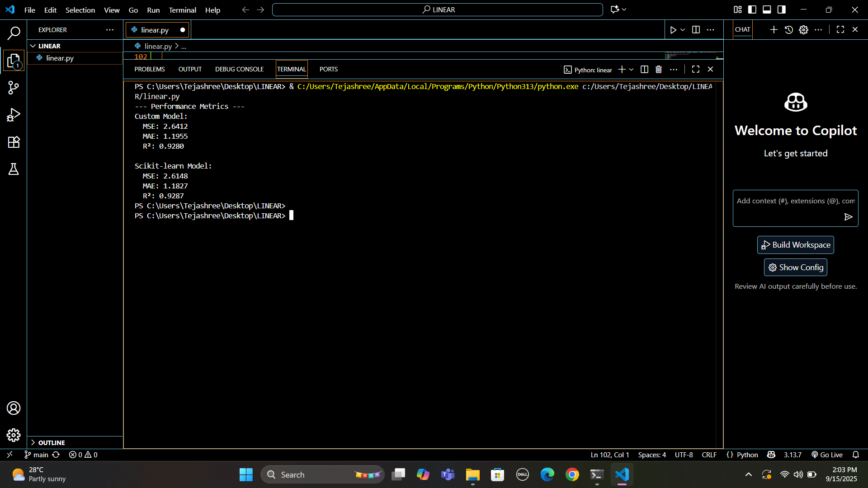The height and width of the screenshot is (488, 868).
Task: Click the Search icon in activity bar
Action: click(14, 33)
